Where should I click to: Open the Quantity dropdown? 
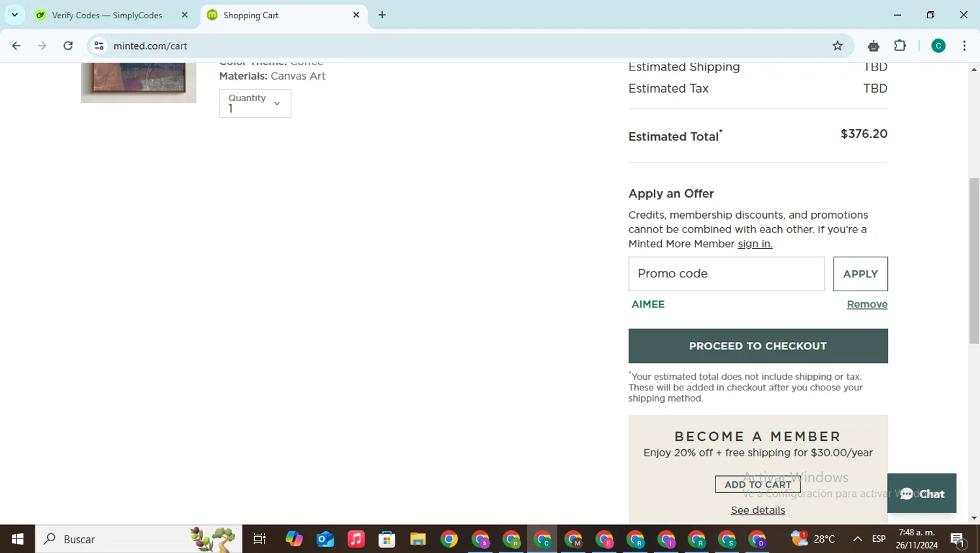pos(255,103)
